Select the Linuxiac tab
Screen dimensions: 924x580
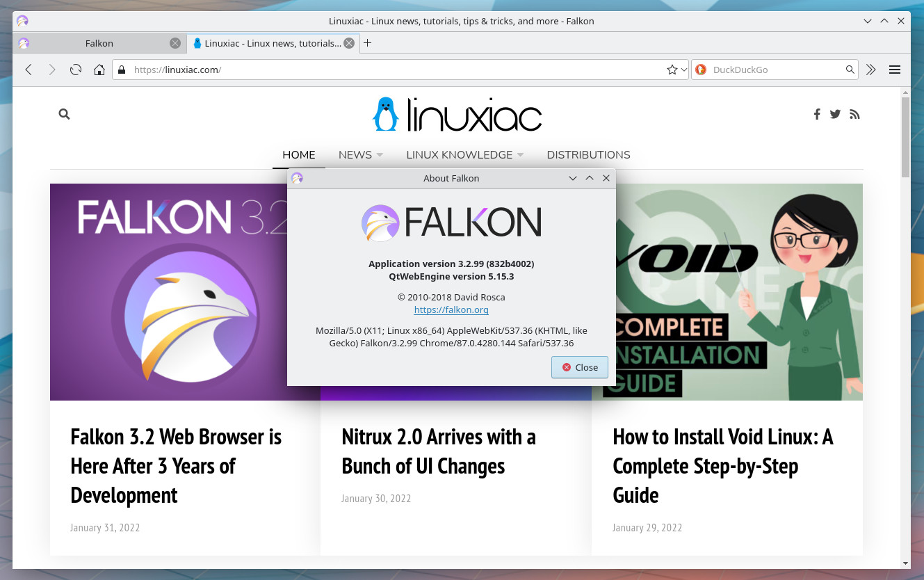tap(273, 43)
